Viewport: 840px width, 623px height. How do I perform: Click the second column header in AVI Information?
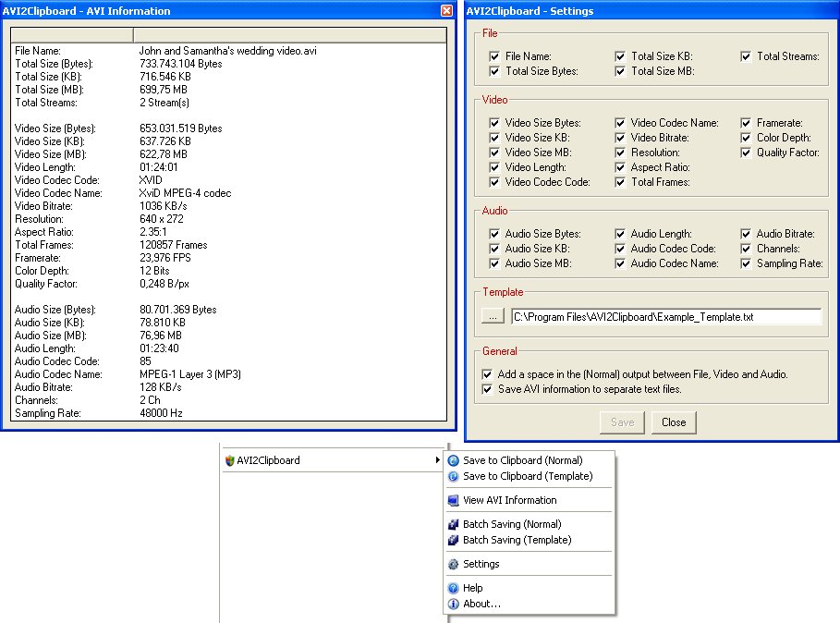click(x=290, y=35)
